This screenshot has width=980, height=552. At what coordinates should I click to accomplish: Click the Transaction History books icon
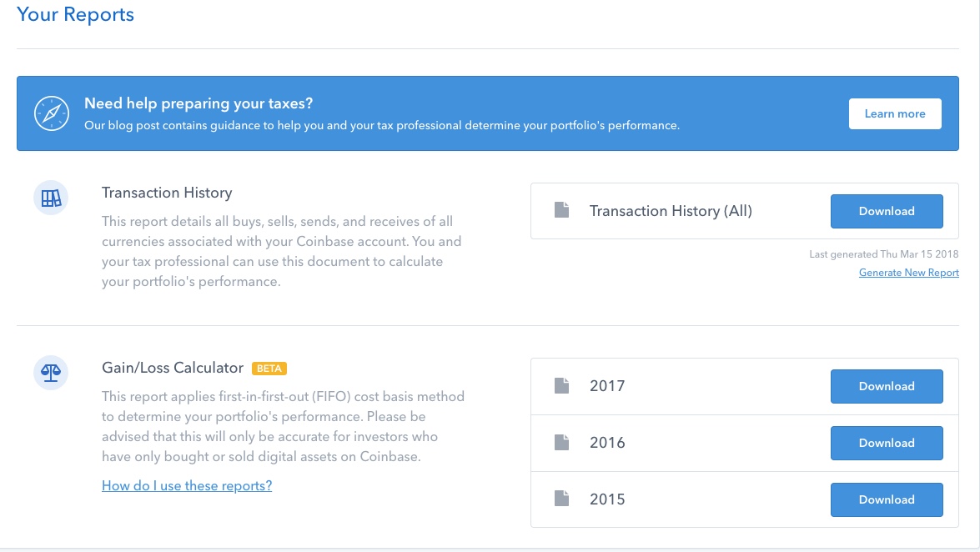51,198
